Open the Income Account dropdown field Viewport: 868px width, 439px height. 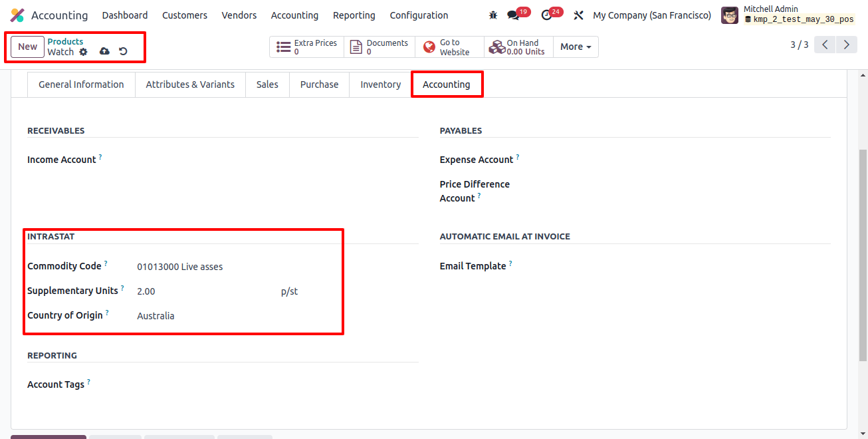pos(277,160)
